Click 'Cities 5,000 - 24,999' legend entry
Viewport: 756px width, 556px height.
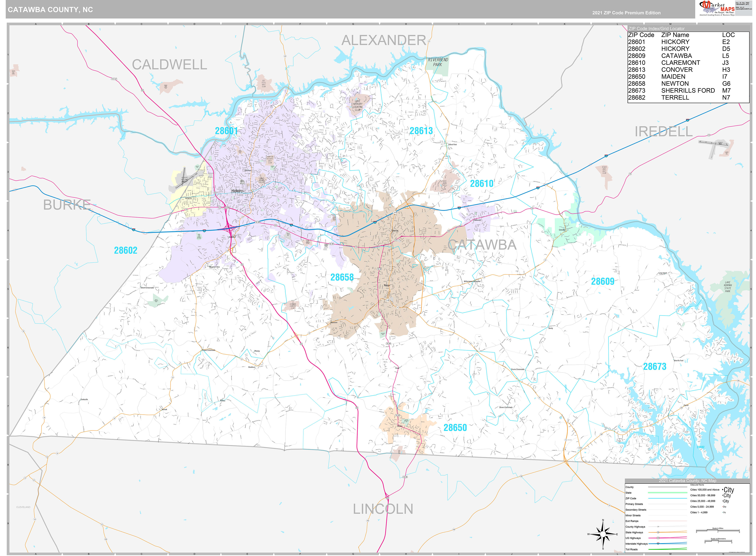[702, 507]
